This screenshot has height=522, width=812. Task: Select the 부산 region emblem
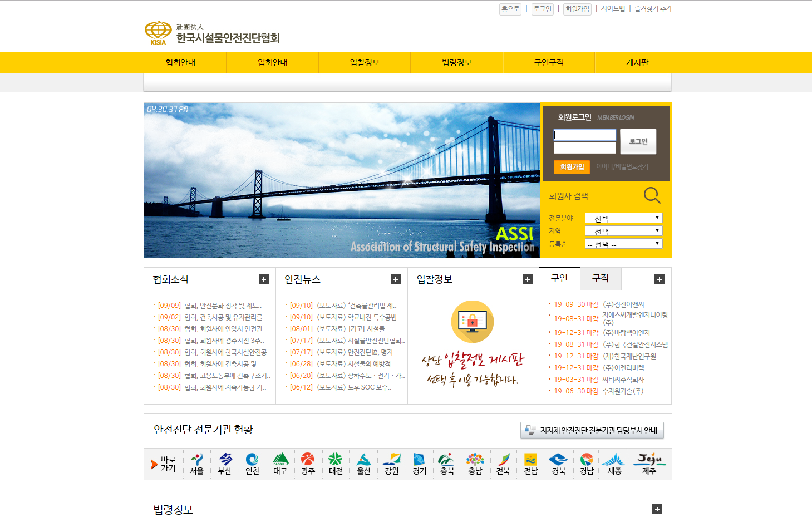pyautogui.click(x=224, y=464)
